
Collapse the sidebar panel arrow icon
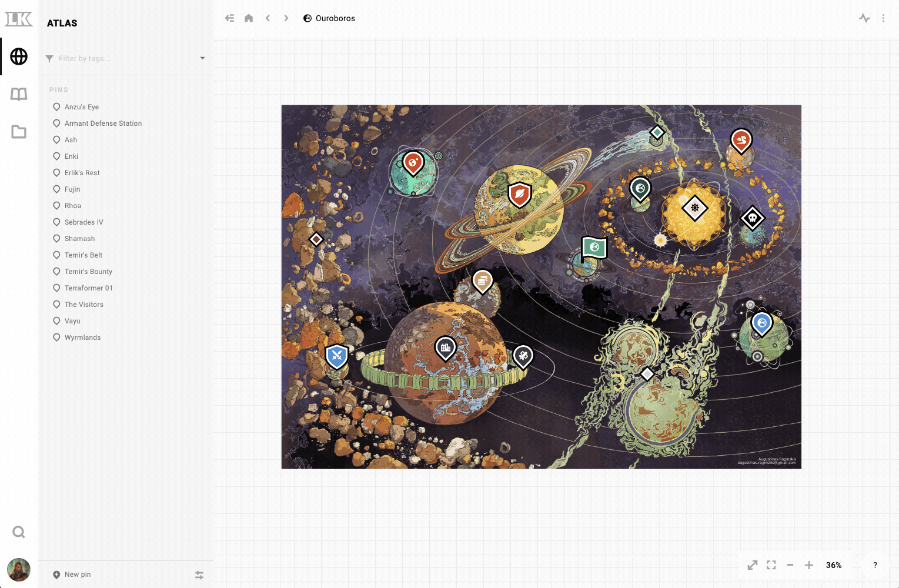coord(230,18)
